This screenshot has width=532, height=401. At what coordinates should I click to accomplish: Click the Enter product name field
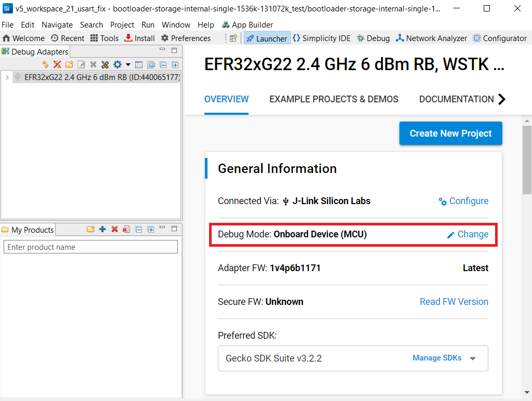pyautogui.click(x=90, y=247)
